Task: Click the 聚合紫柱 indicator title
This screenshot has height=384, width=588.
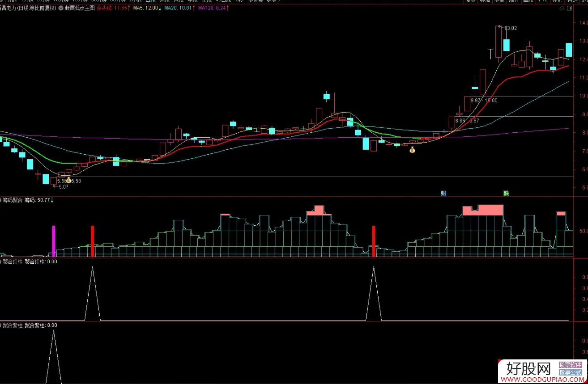Action: pos(13,325)
